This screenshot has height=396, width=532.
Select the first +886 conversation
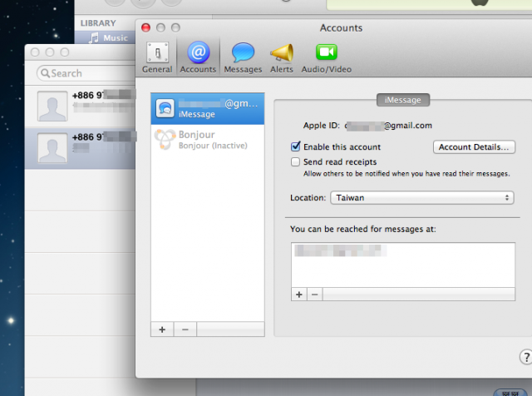click(x=80, y=106)
